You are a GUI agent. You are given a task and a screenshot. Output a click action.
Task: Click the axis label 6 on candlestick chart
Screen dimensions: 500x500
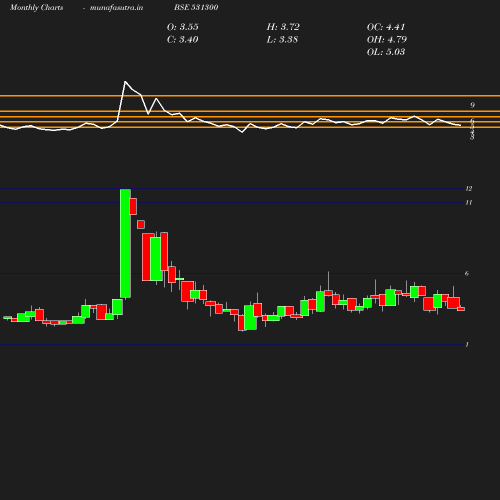coord(467,273)
